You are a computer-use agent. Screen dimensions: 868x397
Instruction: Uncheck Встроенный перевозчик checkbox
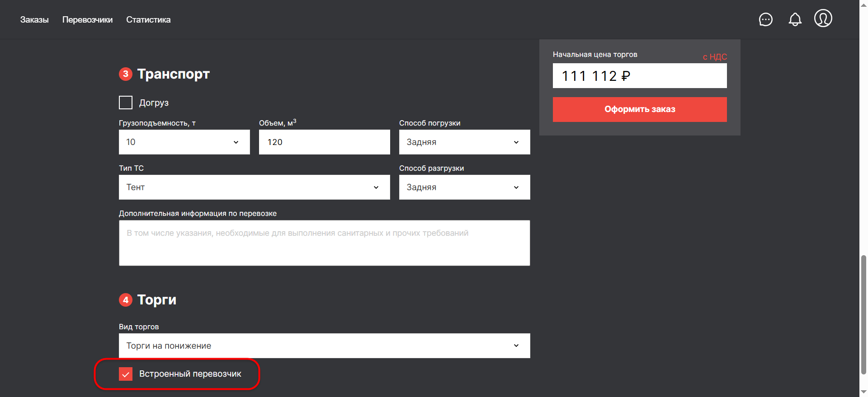tap(126, 374)
